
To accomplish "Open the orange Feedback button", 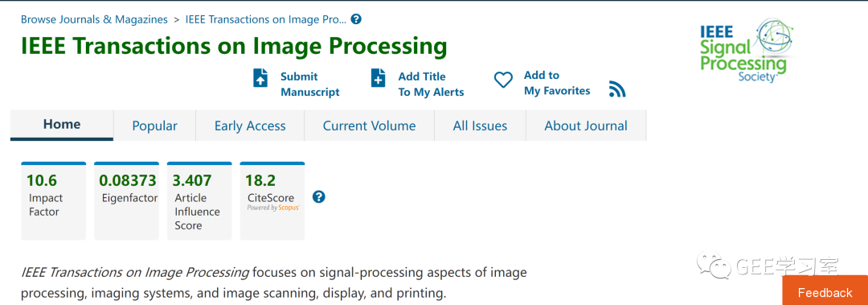I will (x=825, y=291).
